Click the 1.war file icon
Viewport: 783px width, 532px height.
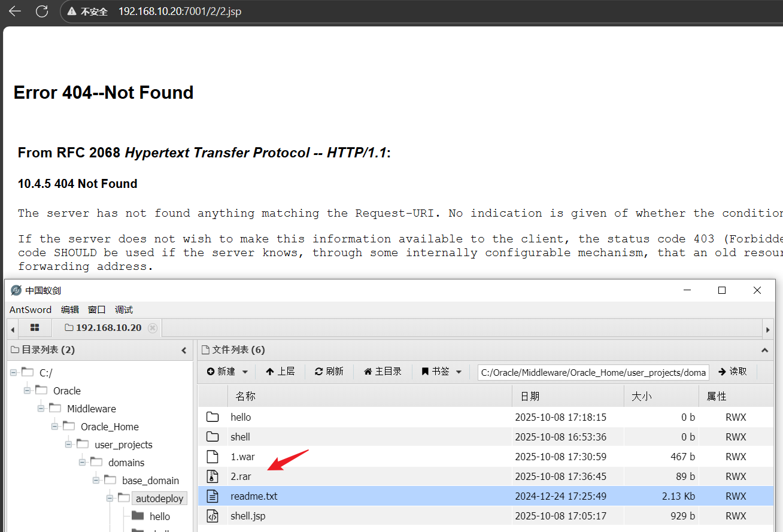point(213,457)
